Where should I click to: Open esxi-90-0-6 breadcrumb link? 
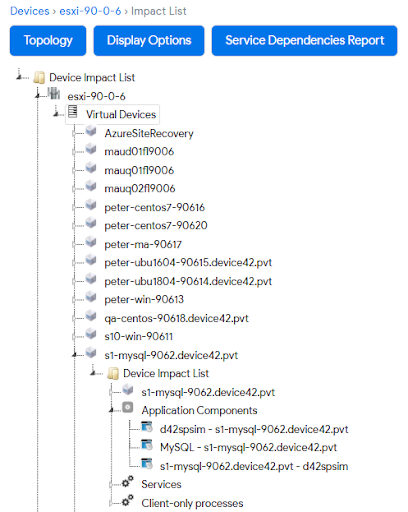(90, 11)
